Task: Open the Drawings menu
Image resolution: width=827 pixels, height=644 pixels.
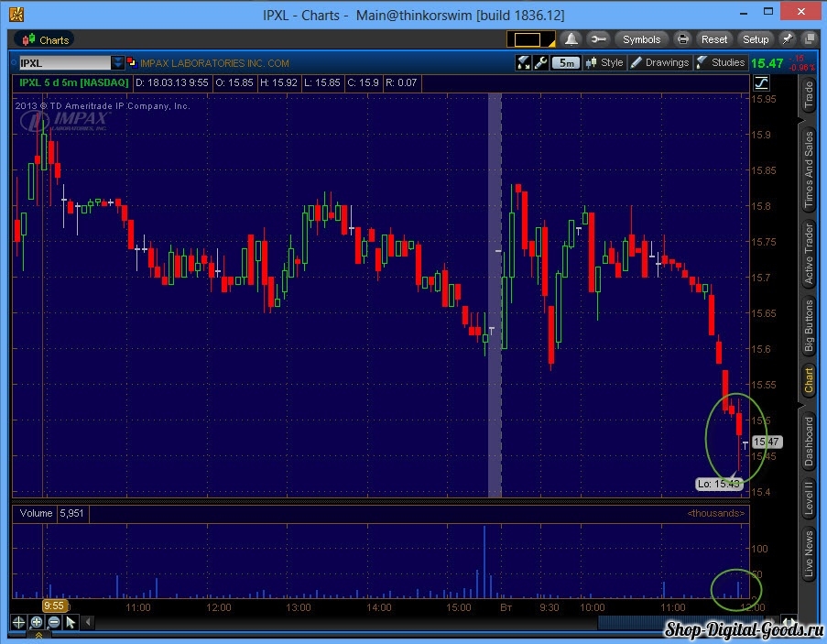Action: click(659, 63)
